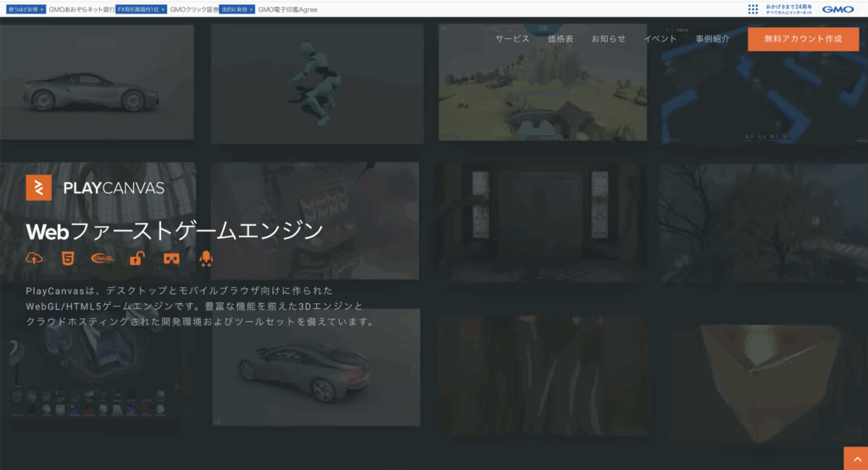Click the rocket launch icon

pos(206,258)
